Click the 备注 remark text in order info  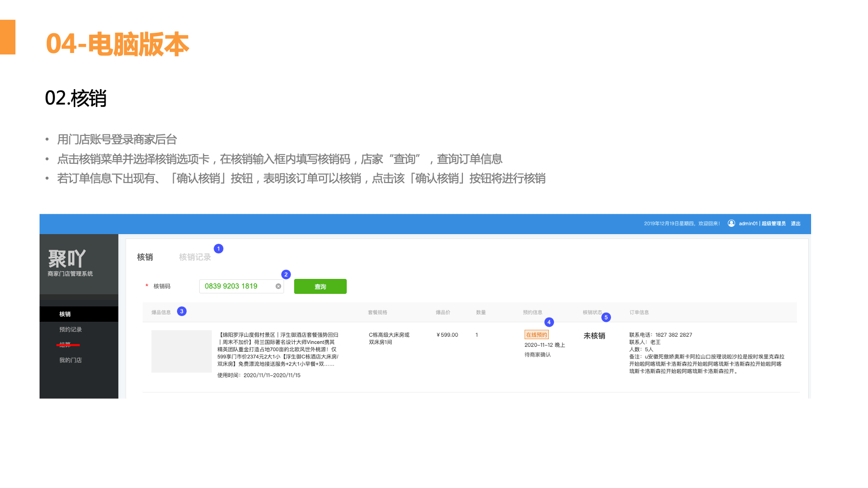(x=706, y=364)
